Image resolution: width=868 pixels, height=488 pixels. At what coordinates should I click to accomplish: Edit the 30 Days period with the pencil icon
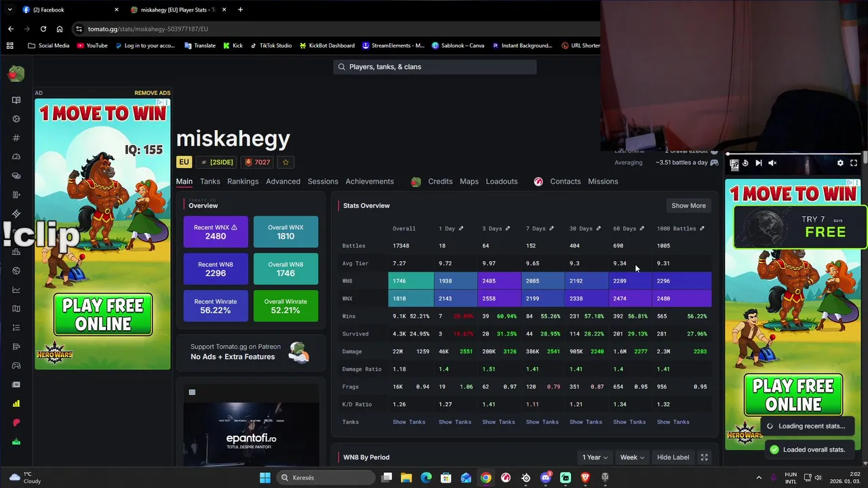coord(598,228)
